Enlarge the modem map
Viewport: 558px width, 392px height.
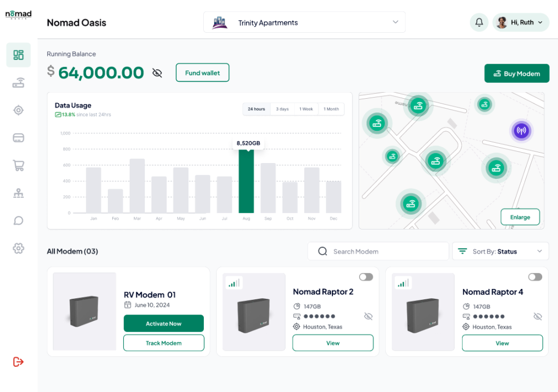coord(520,217)
